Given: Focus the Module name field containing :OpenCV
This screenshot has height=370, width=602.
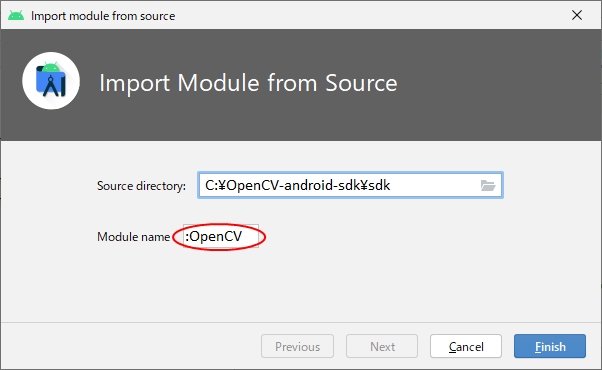Looking at the screenshot, I should 221,236.
